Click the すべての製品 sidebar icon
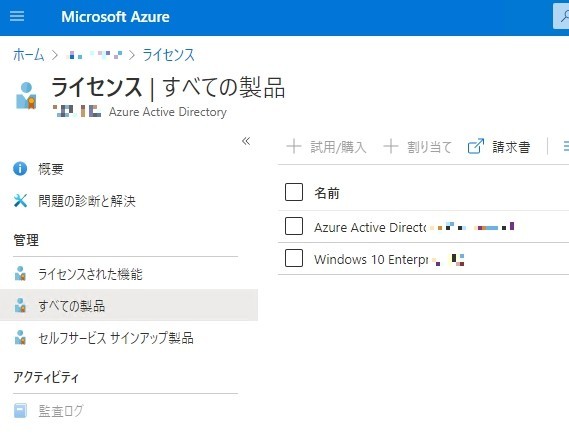Image resolution: width=569 pixels, height=437 pixels. [x=20, y=305]
